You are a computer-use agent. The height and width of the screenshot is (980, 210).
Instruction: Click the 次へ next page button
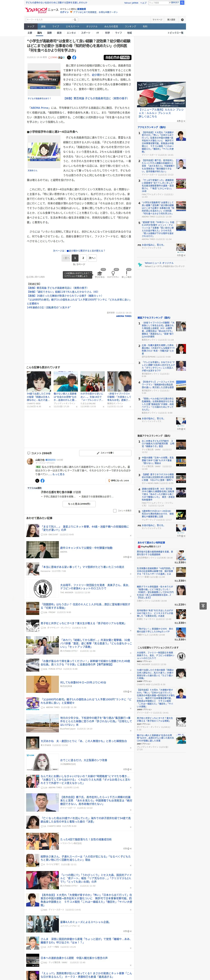coord(92,258)
